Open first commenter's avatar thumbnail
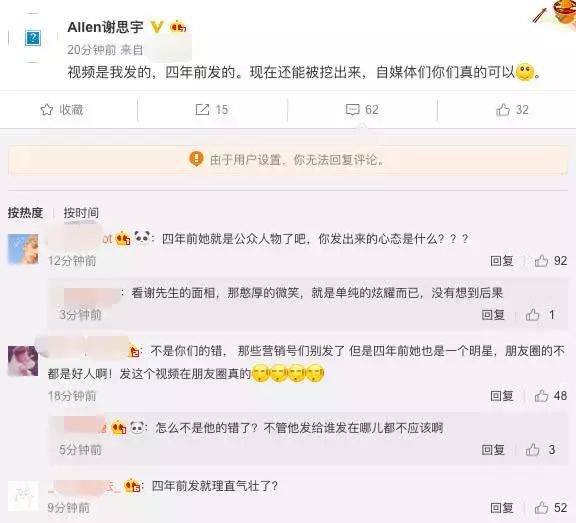Screen dimensions: 576x523 (23, 249)
